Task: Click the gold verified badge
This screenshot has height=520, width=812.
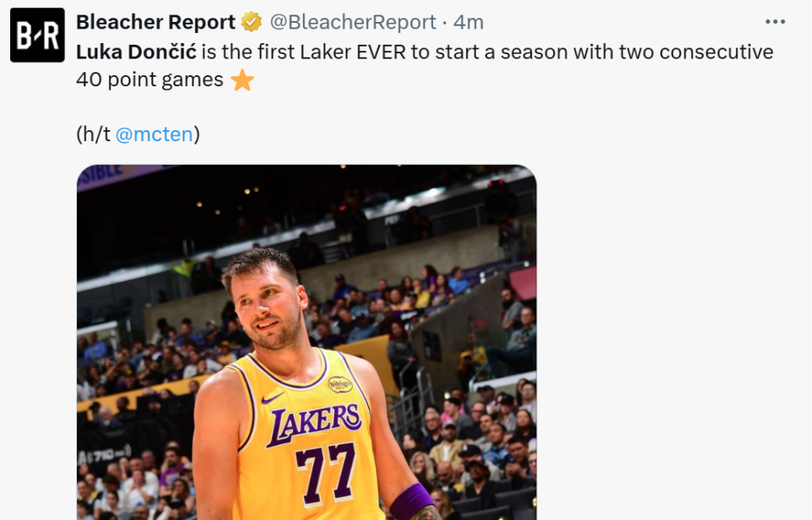Action: coord(251,22)
